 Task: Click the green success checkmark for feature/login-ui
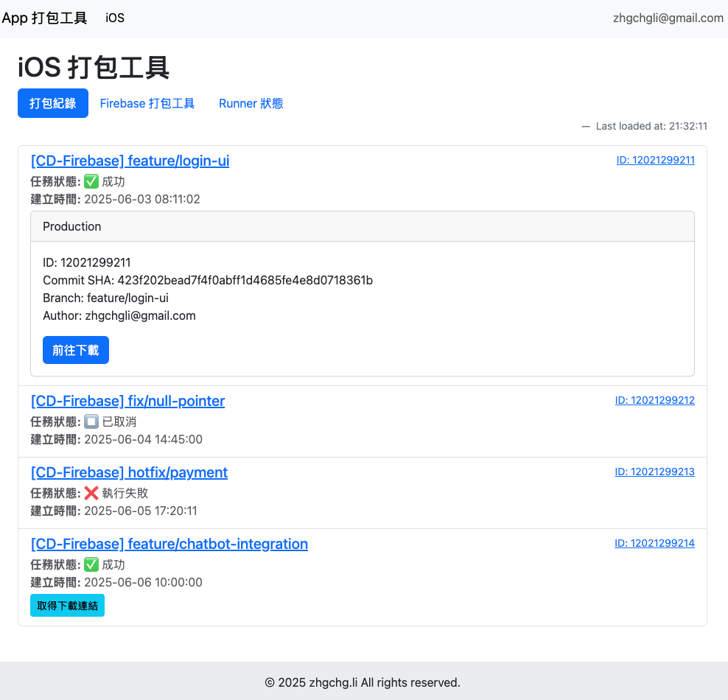coord(91,181)
